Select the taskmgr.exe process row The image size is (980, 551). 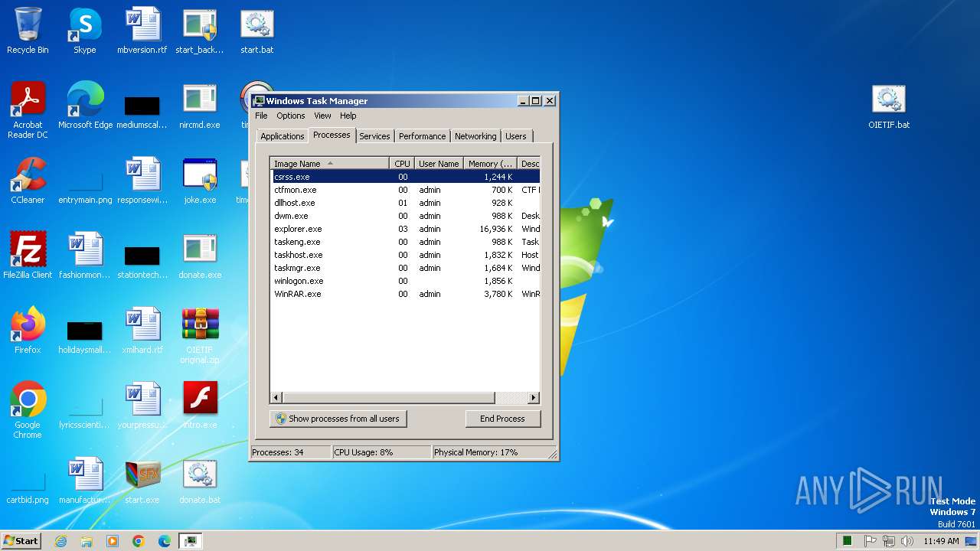click(406, 268)
